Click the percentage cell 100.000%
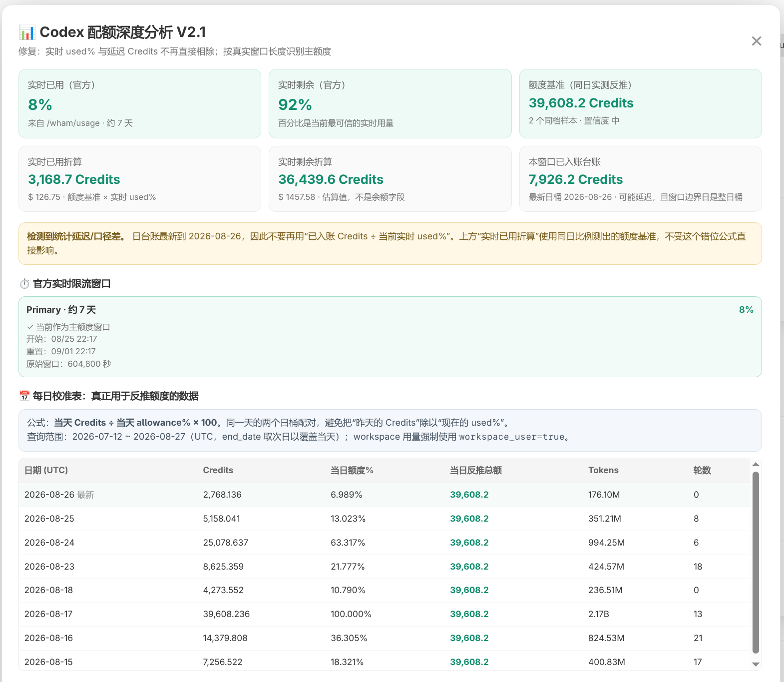The height and width of the screenshot is (682, 784). pyautogui.click(x=351, y=614)
